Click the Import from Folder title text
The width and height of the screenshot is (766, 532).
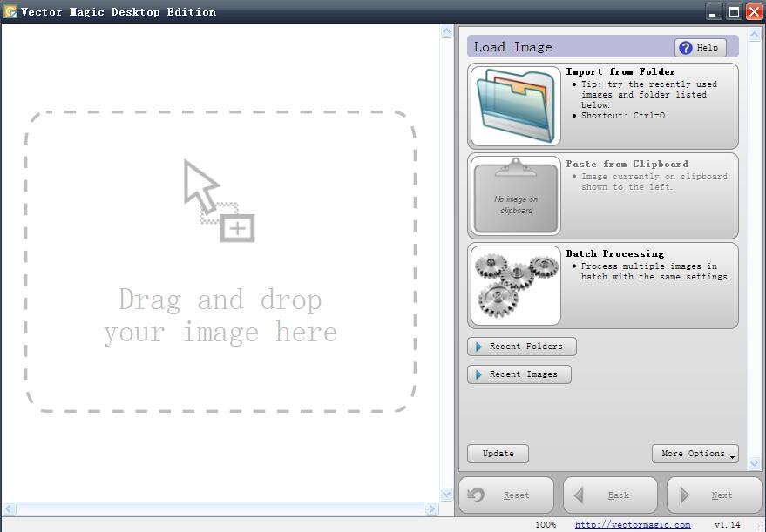click(620, 71)
